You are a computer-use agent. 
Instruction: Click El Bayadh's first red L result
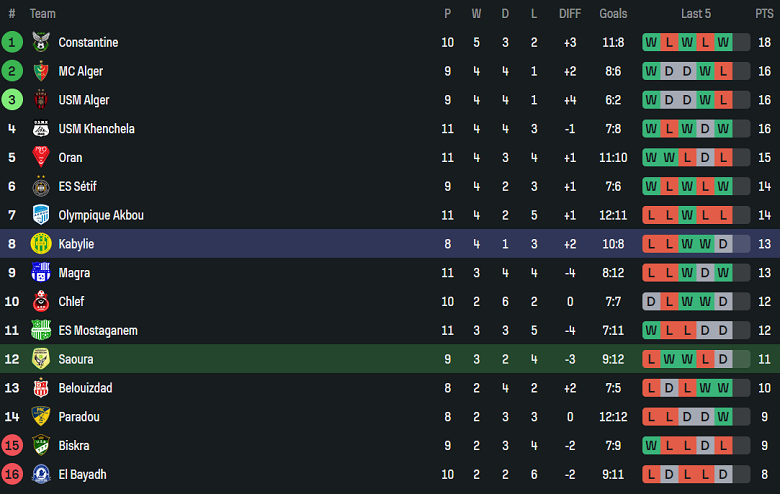tap(651, 475)
